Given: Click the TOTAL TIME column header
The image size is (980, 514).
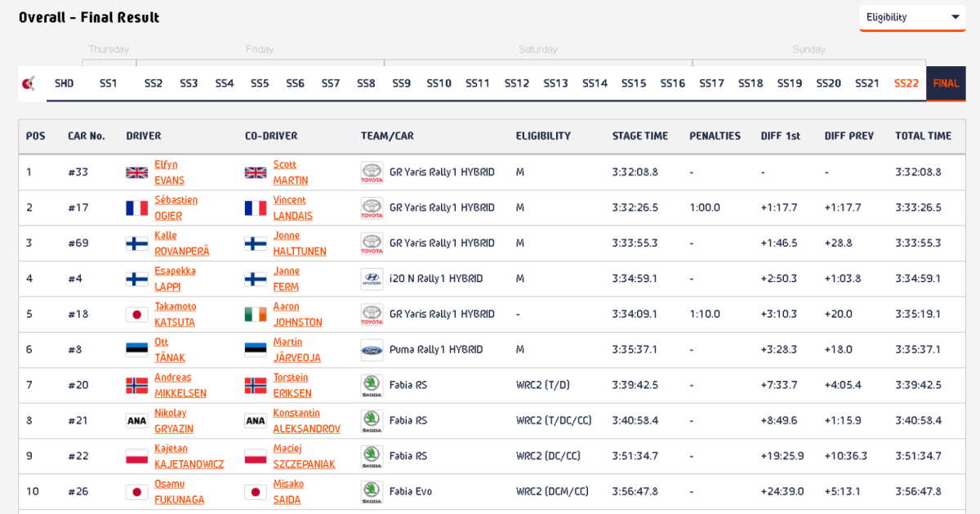Looking at the screenshot, I should point(923,136).
